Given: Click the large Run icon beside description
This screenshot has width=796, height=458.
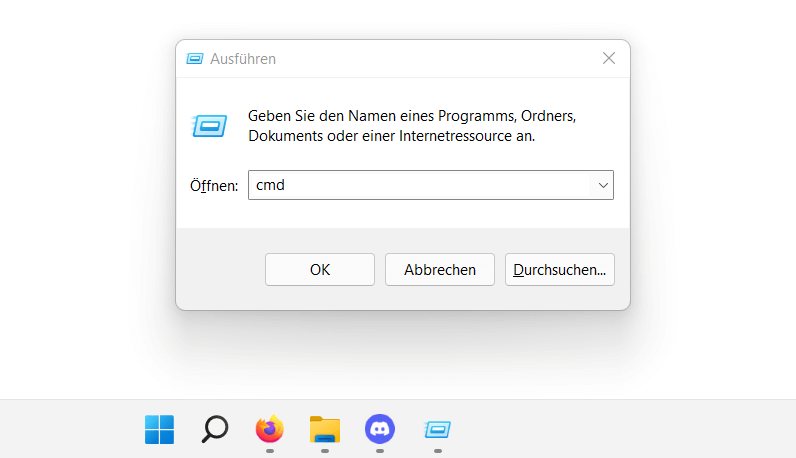Looking at the screenshot, I should coord(209,125).
